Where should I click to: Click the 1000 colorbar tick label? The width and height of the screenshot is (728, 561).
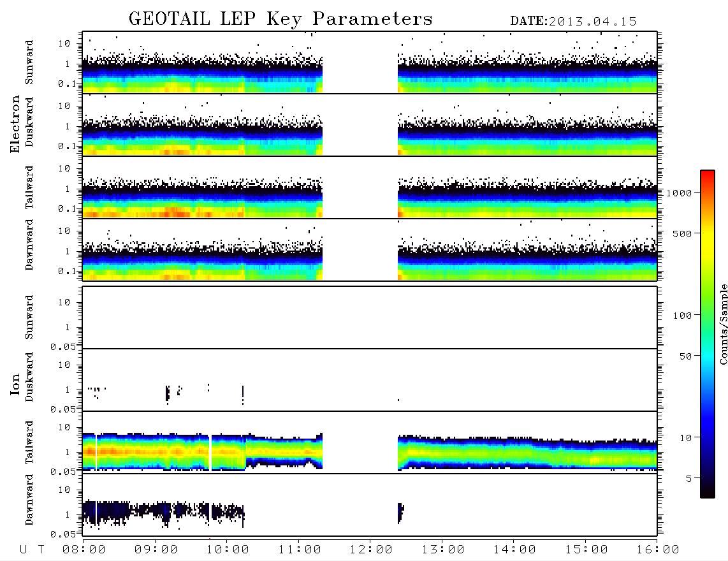pyautogui.click(x=679, y=193)
